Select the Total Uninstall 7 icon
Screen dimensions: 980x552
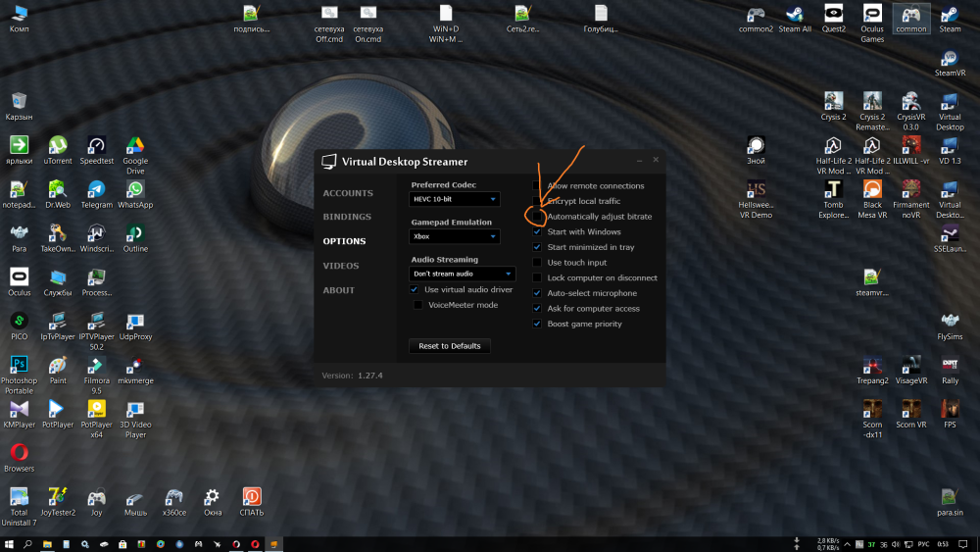pyautogui.click(x=19, y=506)
